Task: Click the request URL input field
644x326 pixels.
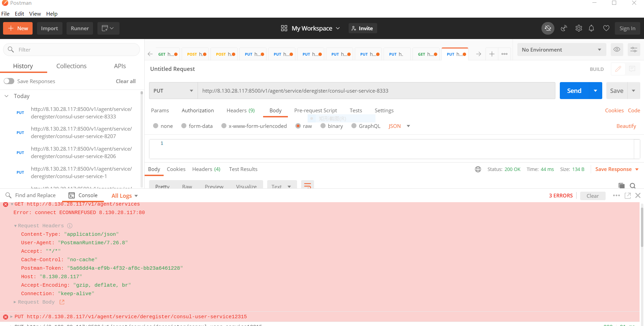Action: (376, 91)
